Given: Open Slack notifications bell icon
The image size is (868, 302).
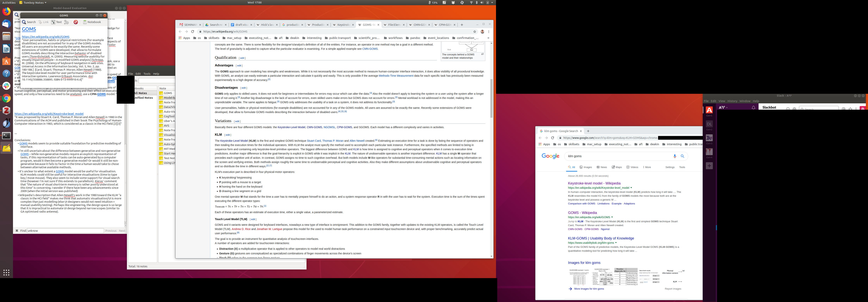Looking at the screenshot, I should (753, 107).
